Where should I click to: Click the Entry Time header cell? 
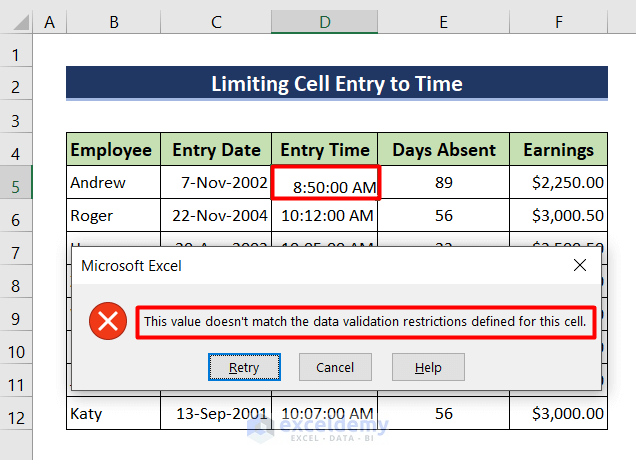click(x=324, y=150)
